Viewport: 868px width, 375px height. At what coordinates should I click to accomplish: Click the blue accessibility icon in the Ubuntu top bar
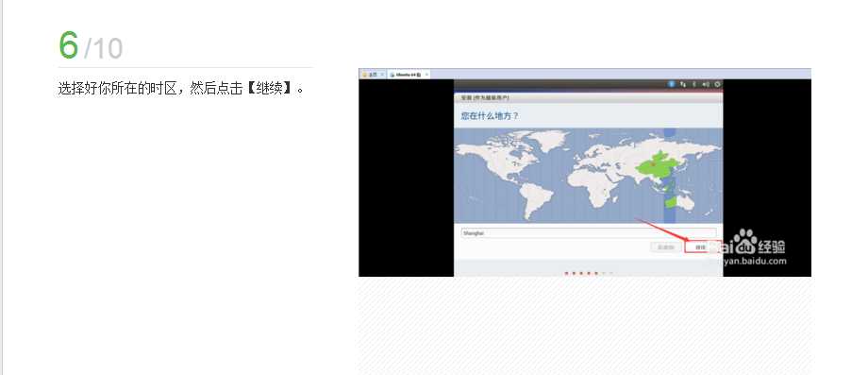coord(672,84)
